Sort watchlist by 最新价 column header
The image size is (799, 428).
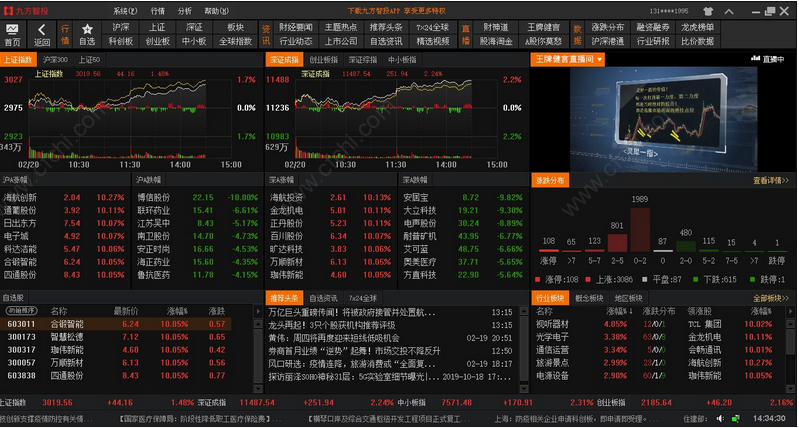126,311
